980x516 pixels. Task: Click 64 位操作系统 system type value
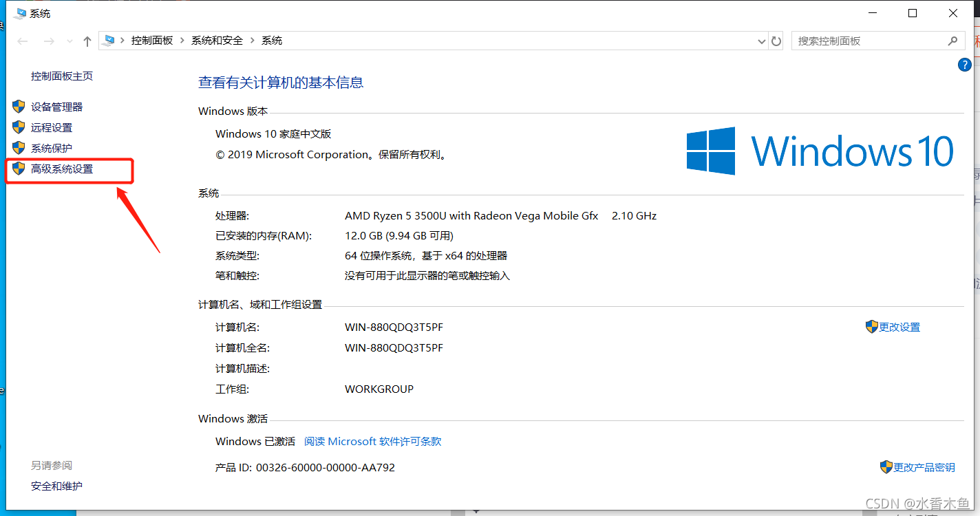tap(426, 256)
